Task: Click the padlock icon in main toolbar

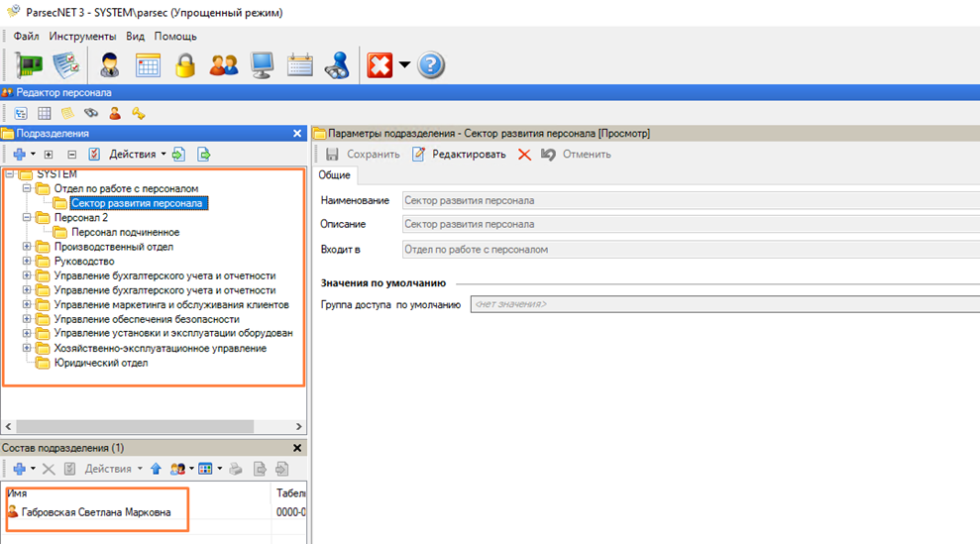Action: click(185, 65)
